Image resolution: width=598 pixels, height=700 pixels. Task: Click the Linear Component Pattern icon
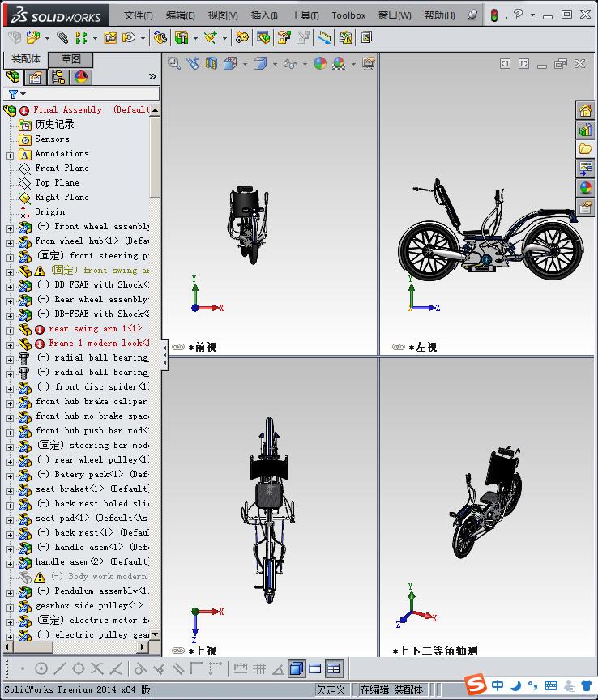81,37
